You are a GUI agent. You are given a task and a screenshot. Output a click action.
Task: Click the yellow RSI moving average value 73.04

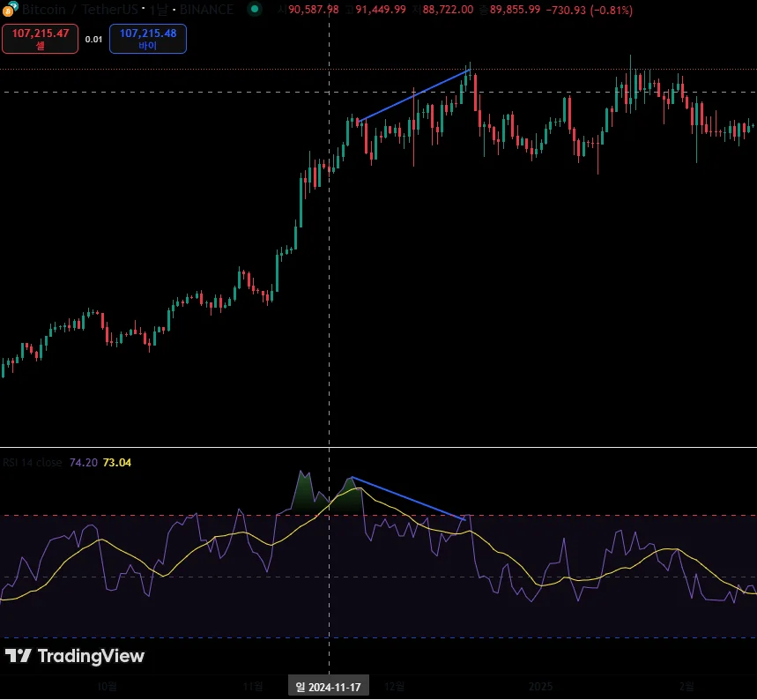(x=117, y=462)
